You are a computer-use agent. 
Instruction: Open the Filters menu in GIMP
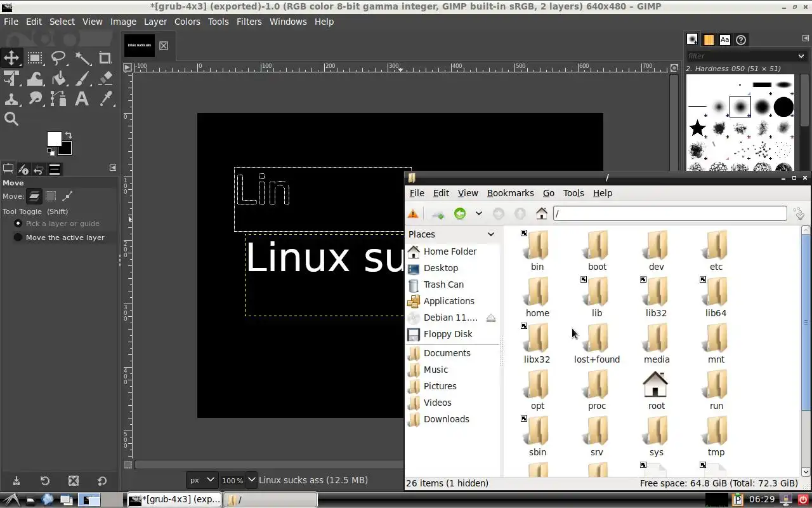(x=249, y=22)
